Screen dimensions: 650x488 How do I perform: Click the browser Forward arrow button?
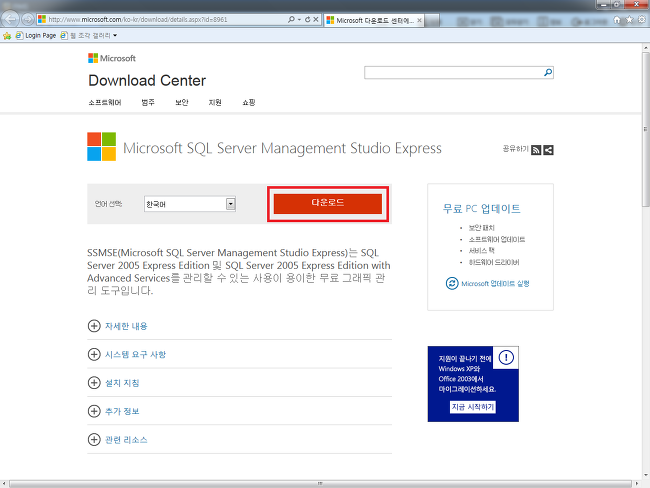27,19
